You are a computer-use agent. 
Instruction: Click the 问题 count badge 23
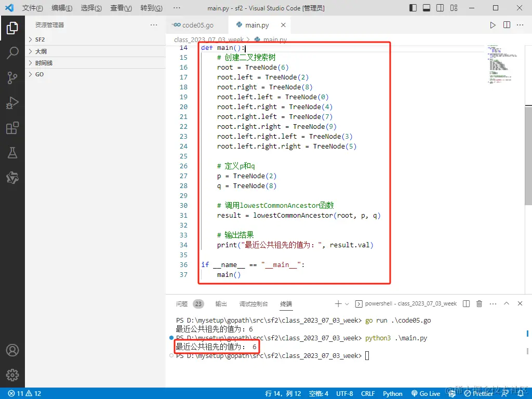pyautogui.click(x=198, y=304)
